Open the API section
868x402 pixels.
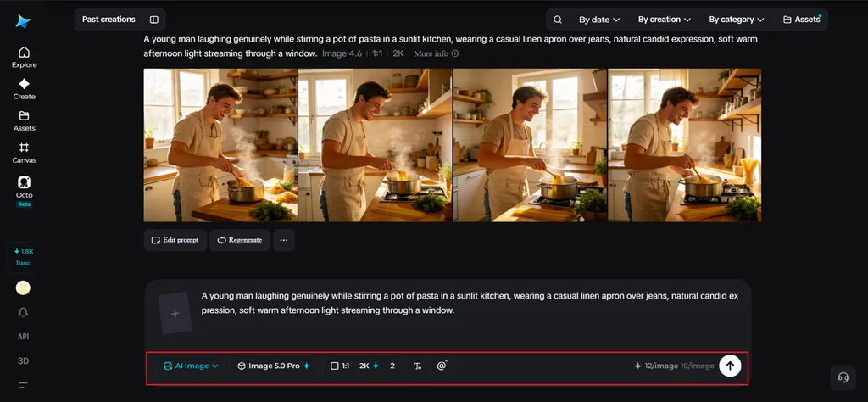click(23, 337)
